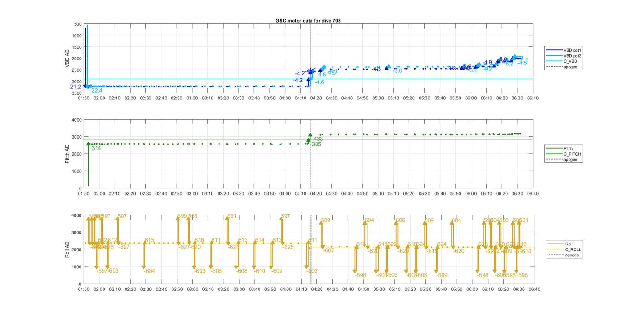Click the "-4.9" VBD data label
The width and height of the screenshot is (644, 319).
(x=487, y=63)
